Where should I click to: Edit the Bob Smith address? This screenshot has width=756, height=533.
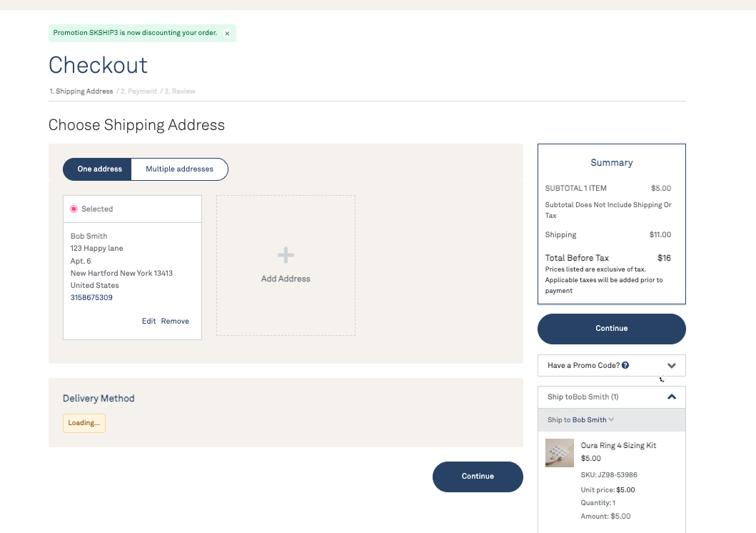148,322
